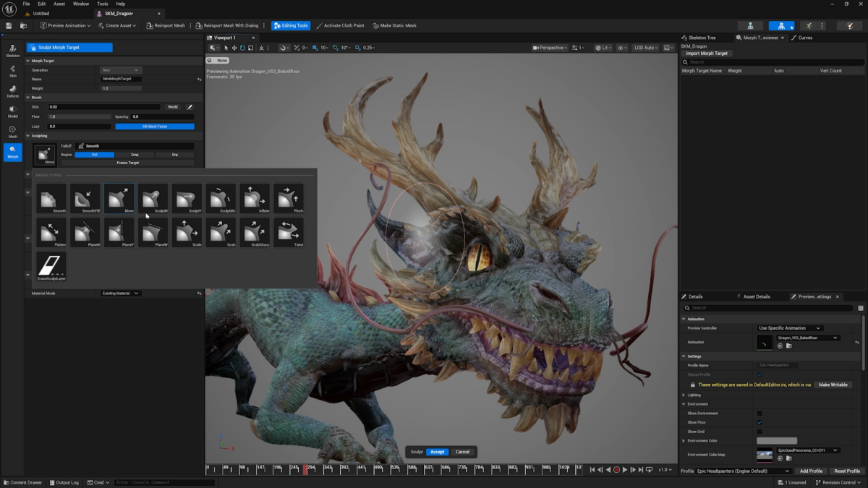
Task: Open the Preview Controller dropdown
Action: 789,328
